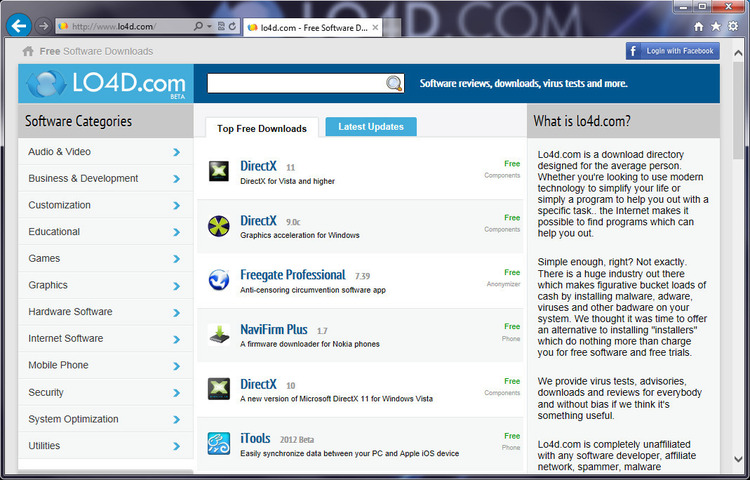Expand the Mobile Phone category arrow

pyautogui.click(x=176, y=366)
